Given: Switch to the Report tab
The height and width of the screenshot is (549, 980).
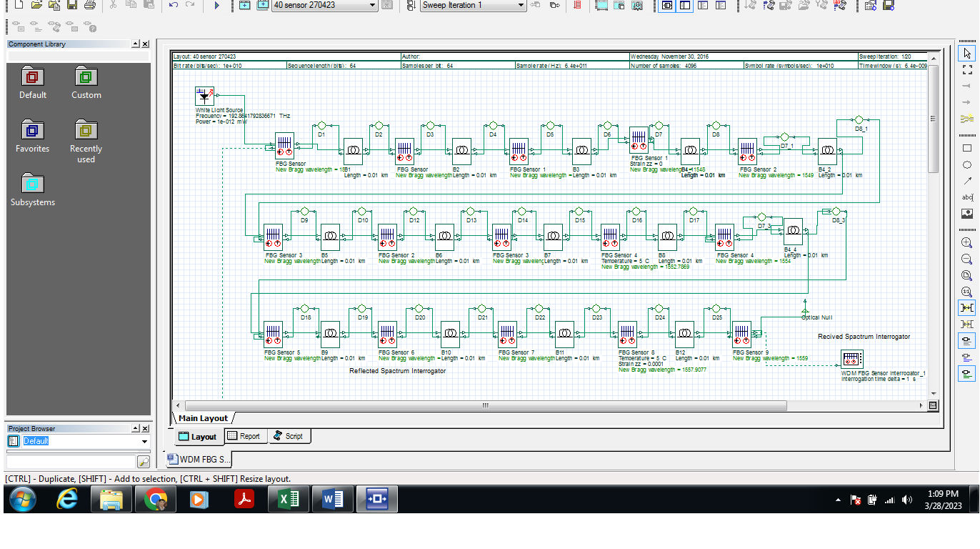Looking at the screenshot, I should (x=244, y=436).
